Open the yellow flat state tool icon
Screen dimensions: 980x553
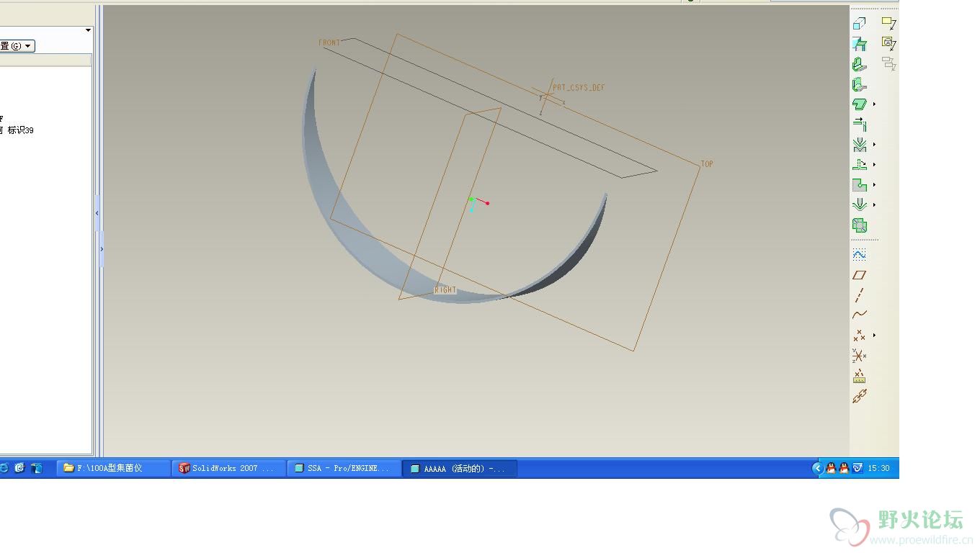pyautogui.click(x=888, y=24)
